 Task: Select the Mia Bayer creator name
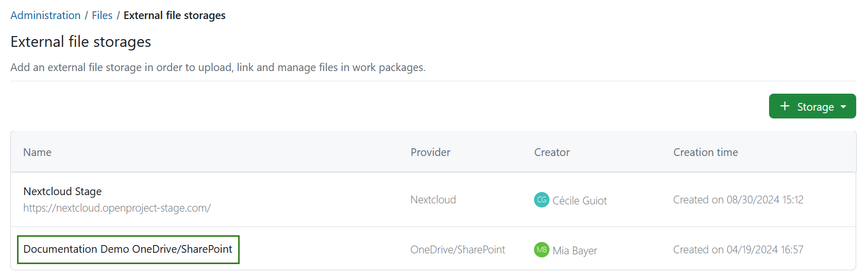575,251
